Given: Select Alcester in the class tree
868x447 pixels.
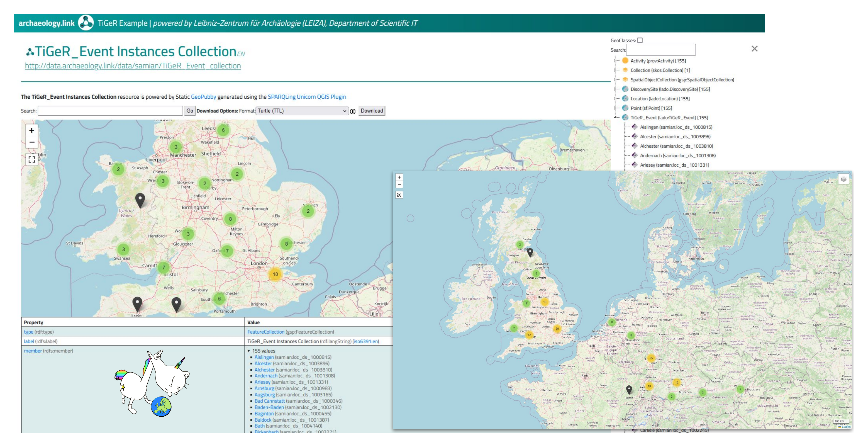Looking at the screenshot, I should [675, 137].
